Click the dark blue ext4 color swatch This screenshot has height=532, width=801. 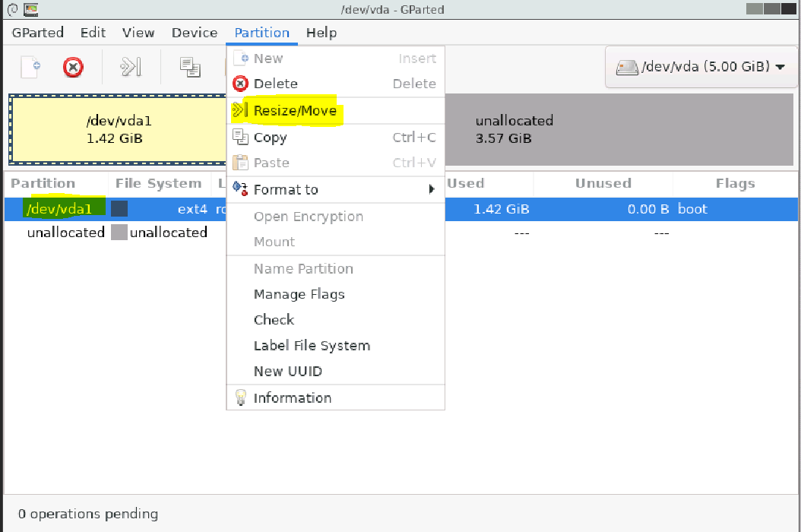tap(119, 208)
